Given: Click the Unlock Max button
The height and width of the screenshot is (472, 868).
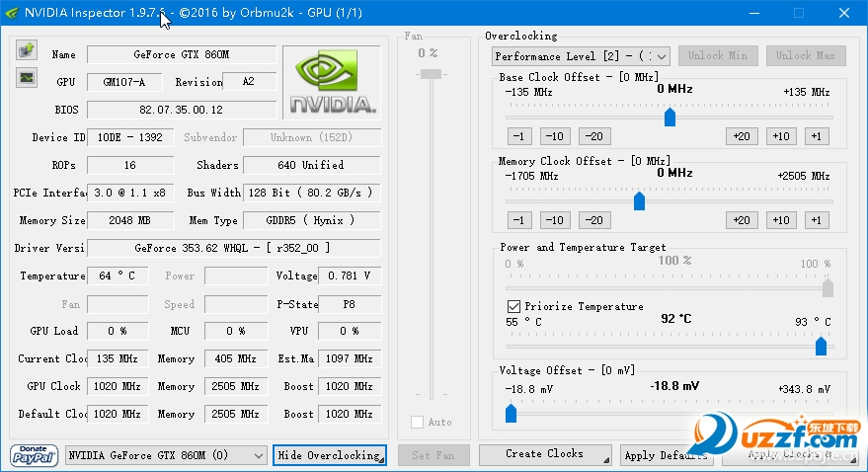Looking at the screenshot, I should pos(806,55).
